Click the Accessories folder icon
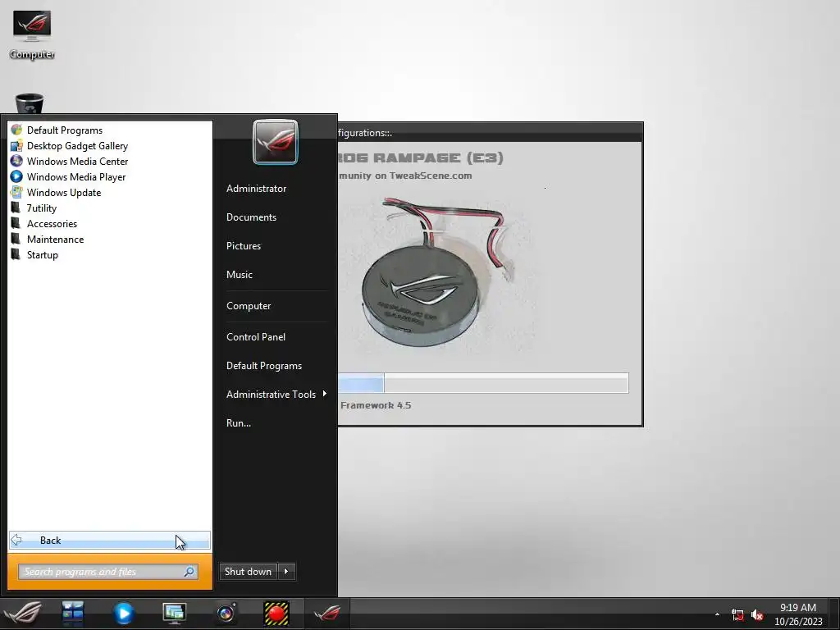Screen dimensions: 840x630 [x=16, y=223]
